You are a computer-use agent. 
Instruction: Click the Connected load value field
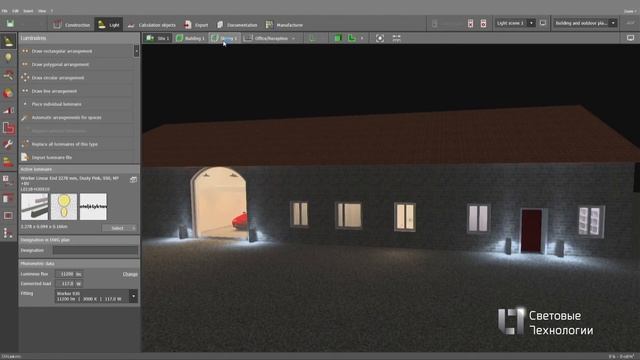point(69,283)
